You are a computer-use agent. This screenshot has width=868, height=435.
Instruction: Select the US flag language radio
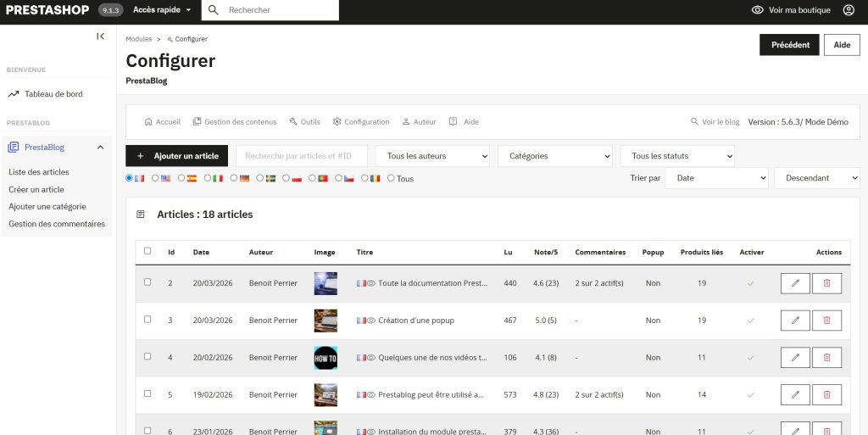point(156,178)
